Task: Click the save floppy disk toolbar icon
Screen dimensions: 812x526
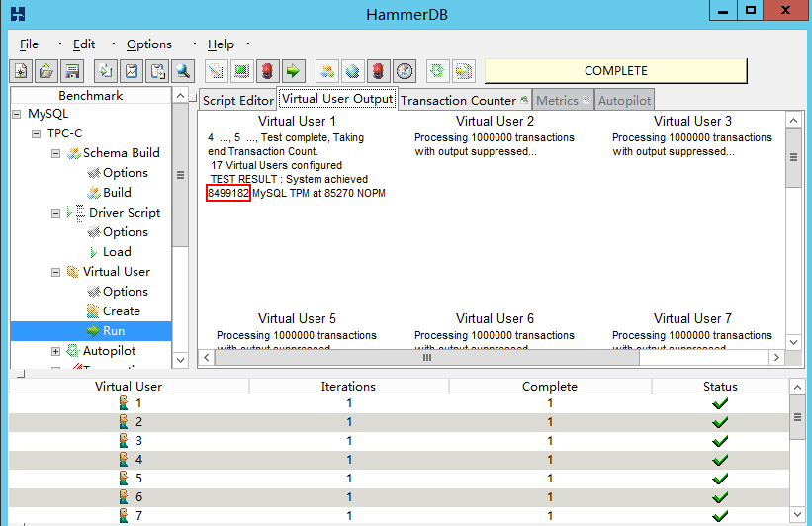Action: (71, 71)
